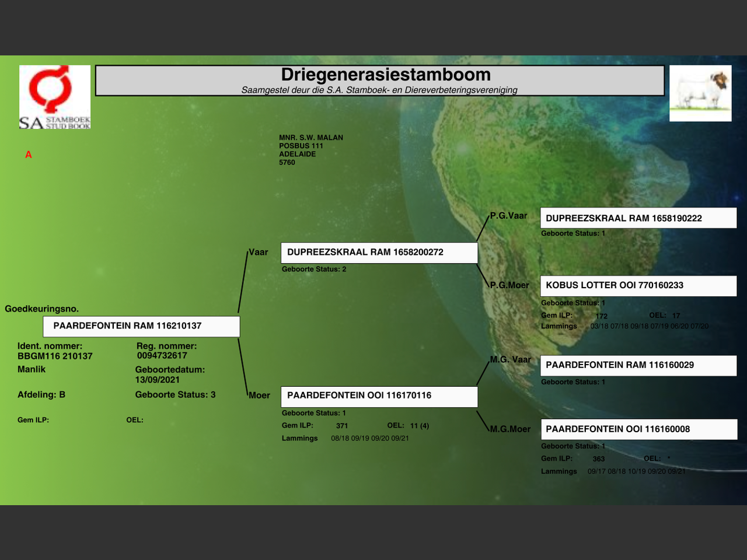Click the M.G.Moer label
Image resolution: width=747 pixels, height=560 pixels.
[510, 429]
